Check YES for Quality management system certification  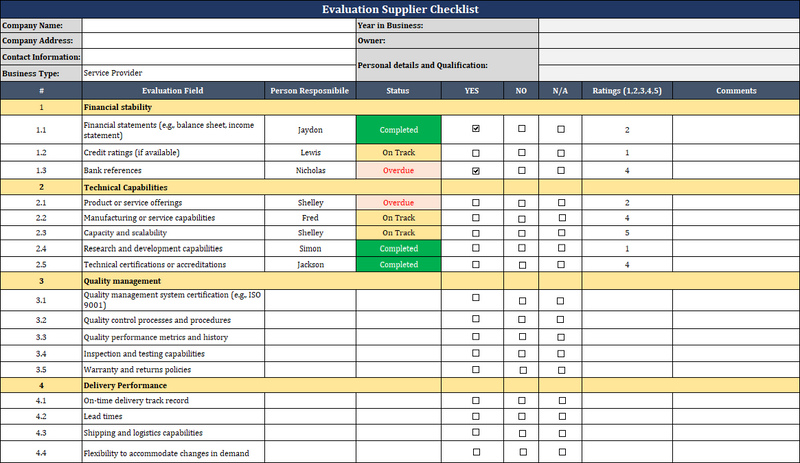[476, 298]
